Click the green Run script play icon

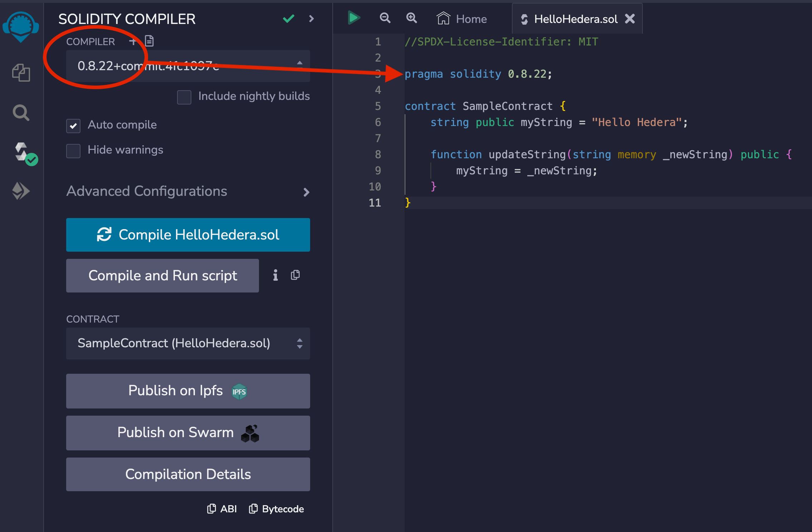pyautogui.click(x=354, y=18)
